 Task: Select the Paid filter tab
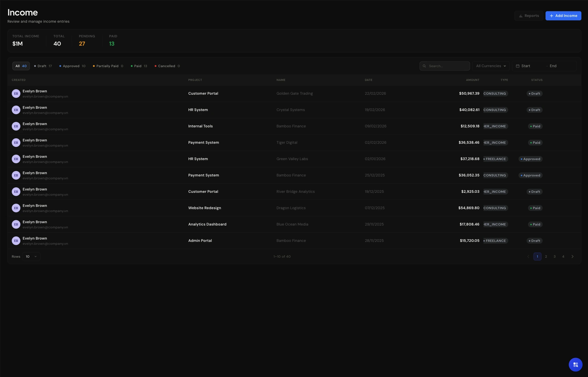pyautogui.click(x=139, y=66)
